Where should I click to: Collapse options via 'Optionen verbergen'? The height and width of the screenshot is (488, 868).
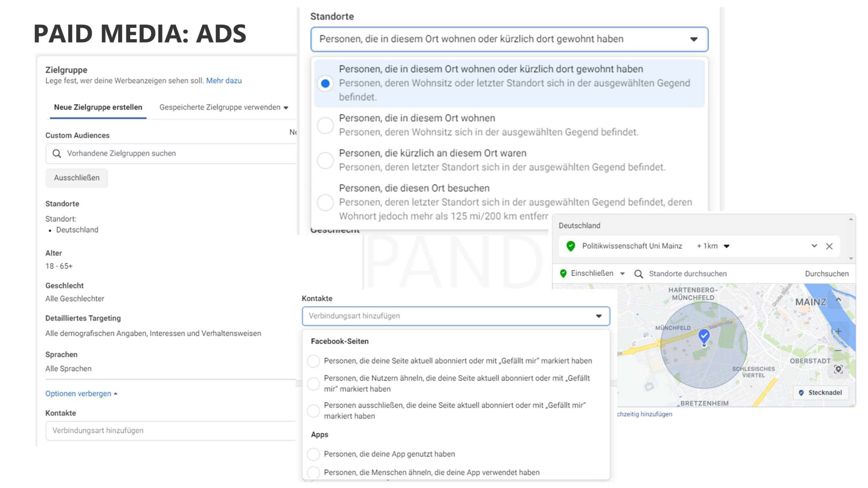click(x=81, y=394)
